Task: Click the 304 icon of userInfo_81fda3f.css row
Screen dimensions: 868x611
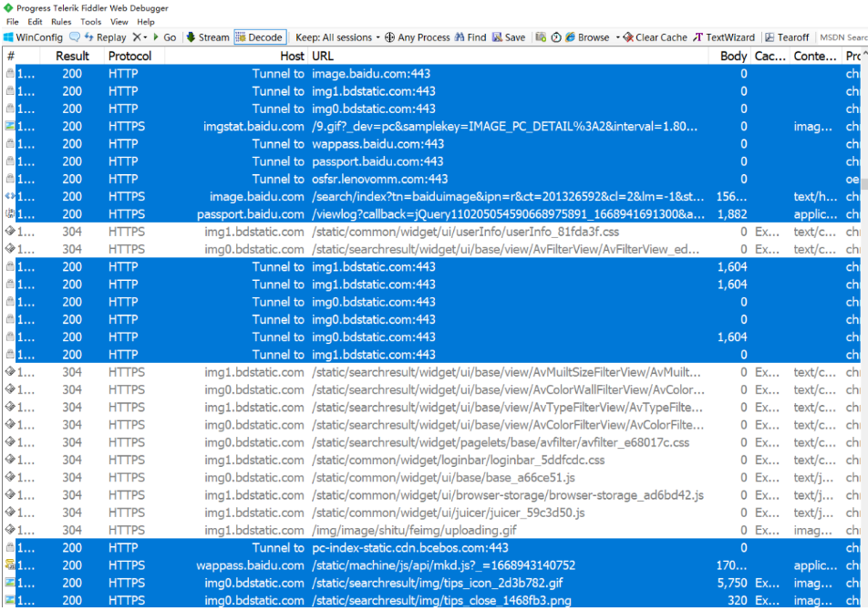Action: (9, 232)
